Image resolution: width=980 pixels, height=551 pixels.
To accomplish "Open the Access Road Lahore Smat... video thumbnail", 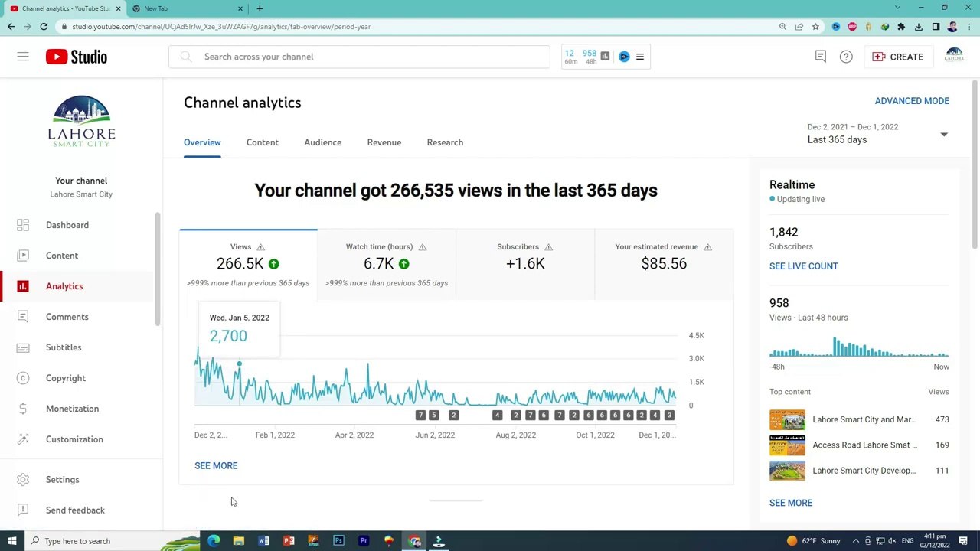I will (x=787, y=445).
